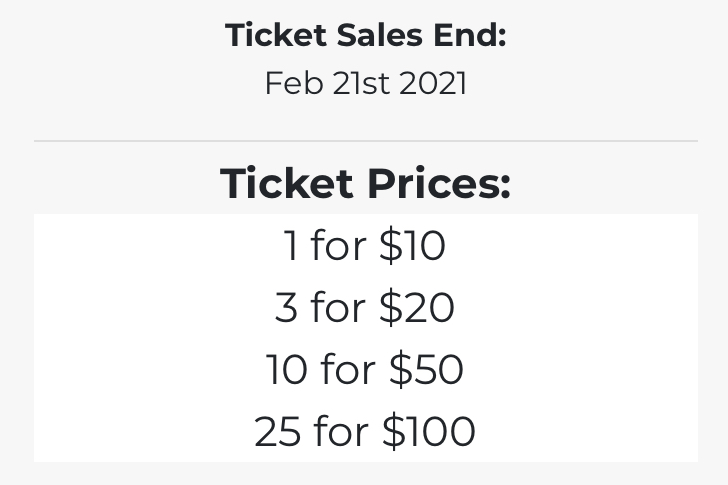Image resolution: width=728 pixels, height=485 pixels.
Task: Click the word "Prices:" in the heading
Action: [x=439, y=183]
